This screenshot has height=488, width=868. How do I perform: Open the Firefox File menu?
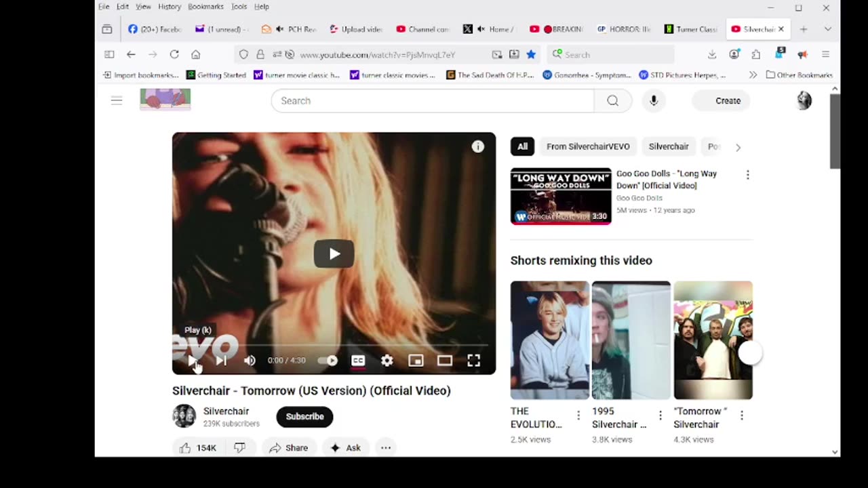point(104,7)
